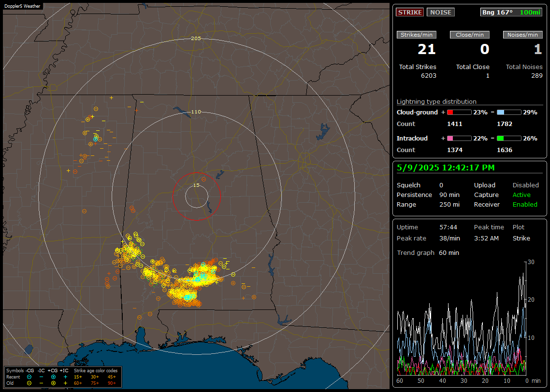Click the Close/min header label

[x=470, y=35]
